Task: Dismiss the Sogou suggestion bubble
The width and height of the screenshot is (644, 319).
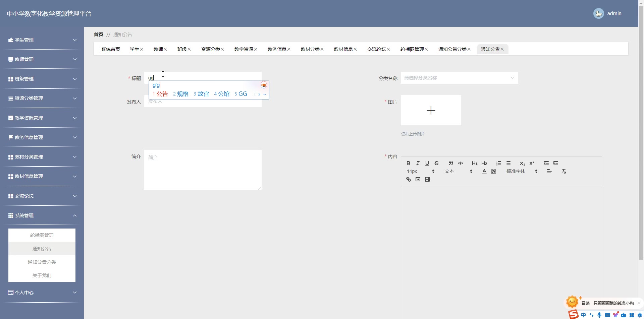Action: tap(639, 303)
